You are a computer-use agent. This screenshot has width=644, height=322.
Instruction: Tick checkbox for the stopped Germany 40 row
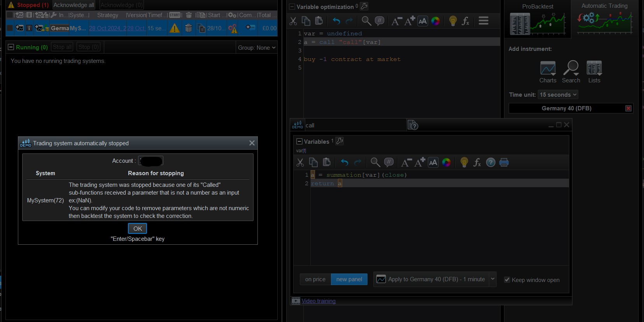click(10, 28)
